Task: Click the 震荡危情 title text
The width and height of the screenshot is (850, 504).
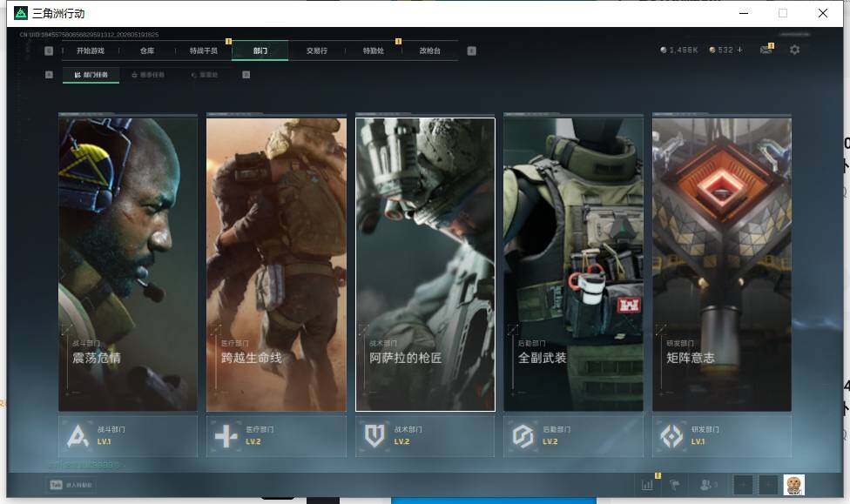Action: [97, 358]
